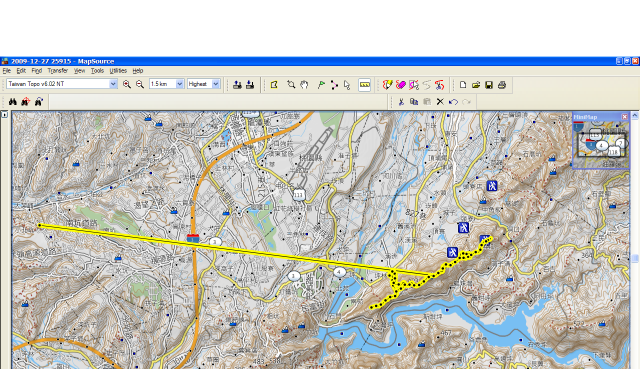Select the Zoom tool with magnifier

[291, 85]
